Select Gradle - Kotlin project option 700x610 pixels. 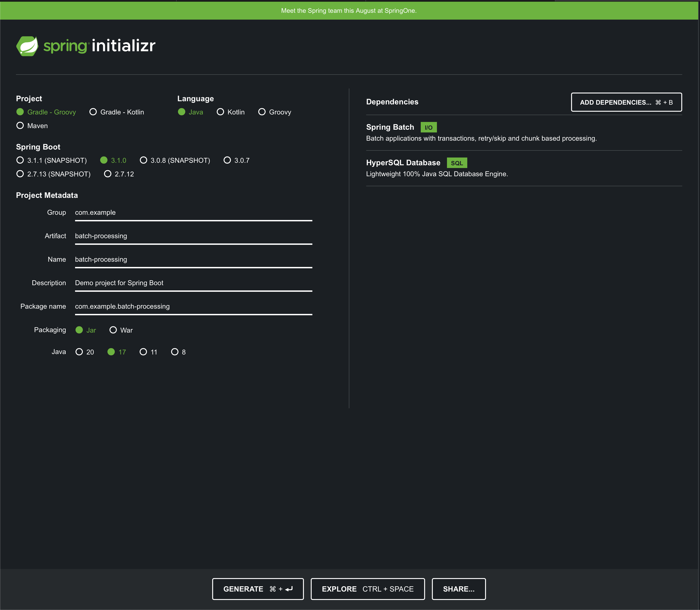pyautogui.click(x=93, y=112)
